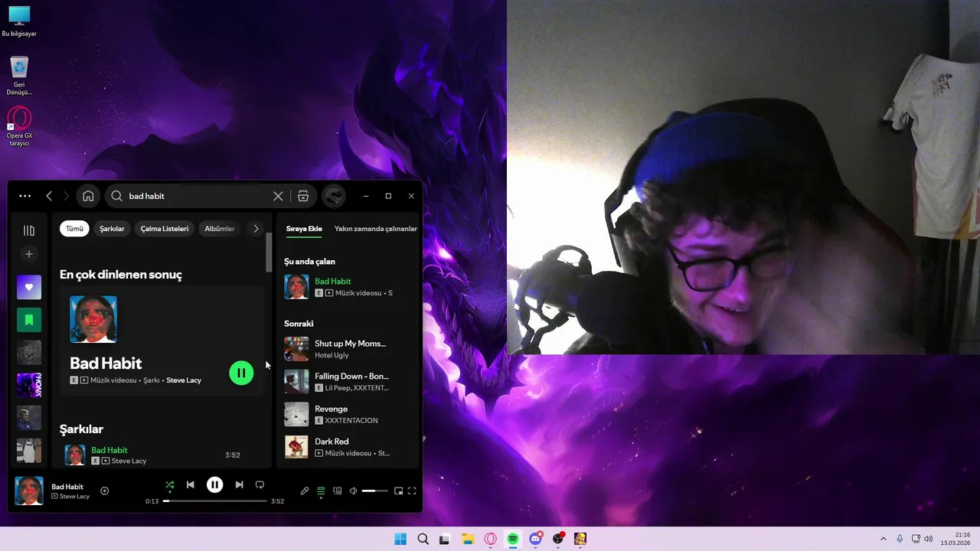
Task: Select the Tümü filter chip
Action: (x=74, y=229)
